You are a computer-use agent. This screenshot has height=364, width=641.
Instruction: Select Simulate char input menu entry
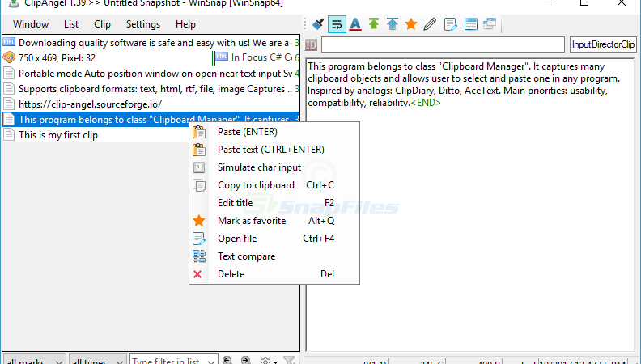point(274,167)
